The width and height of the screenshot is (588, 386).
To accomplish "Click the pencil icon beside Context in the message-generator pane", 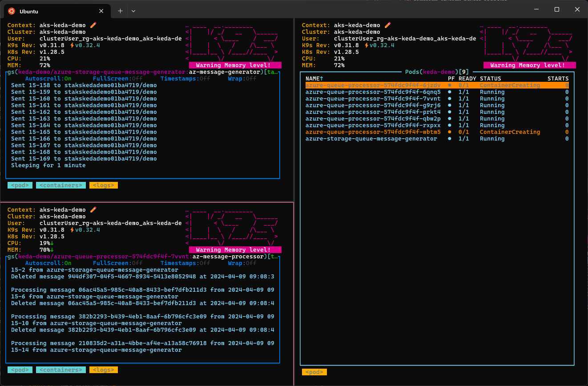I will tap(93, 25).
